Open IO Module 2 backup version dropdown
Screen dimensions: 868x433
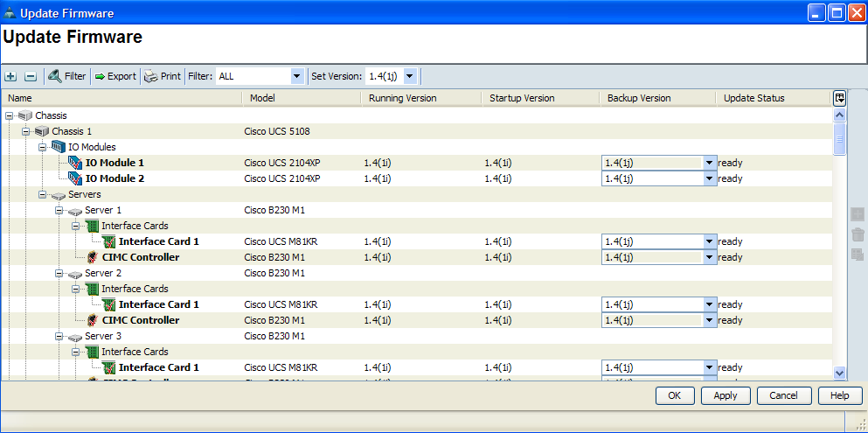(709, 178)
